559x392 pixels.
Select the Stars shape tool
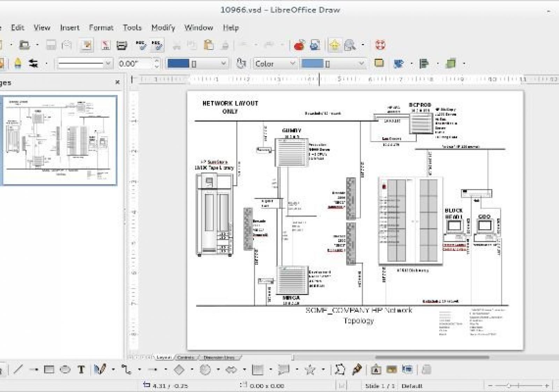point(310,370)
